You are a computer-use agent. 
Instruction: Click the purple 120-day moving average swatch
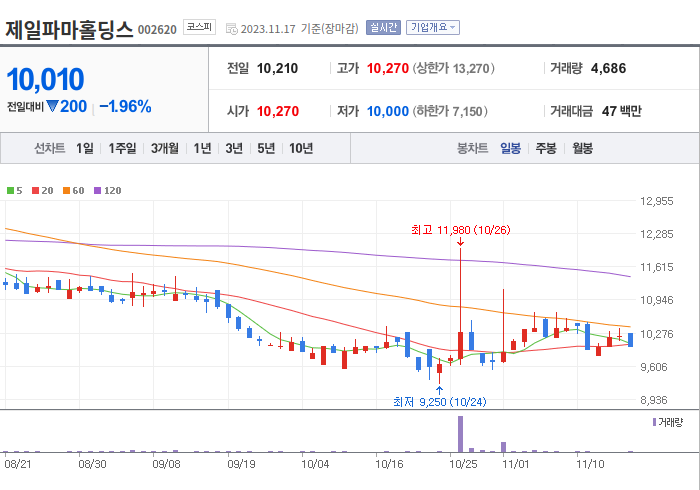click(97, 191)
